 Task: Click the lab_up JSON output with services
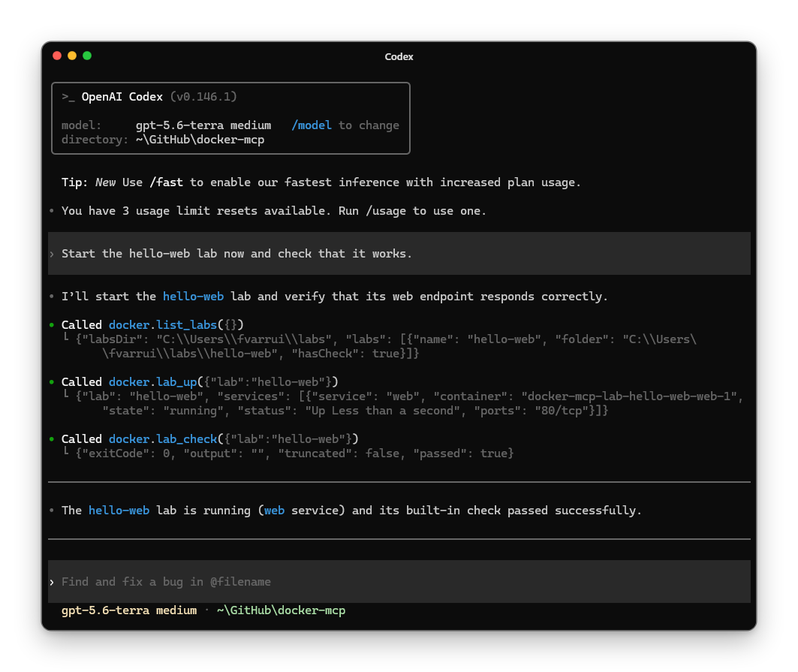tap(409, 403)
